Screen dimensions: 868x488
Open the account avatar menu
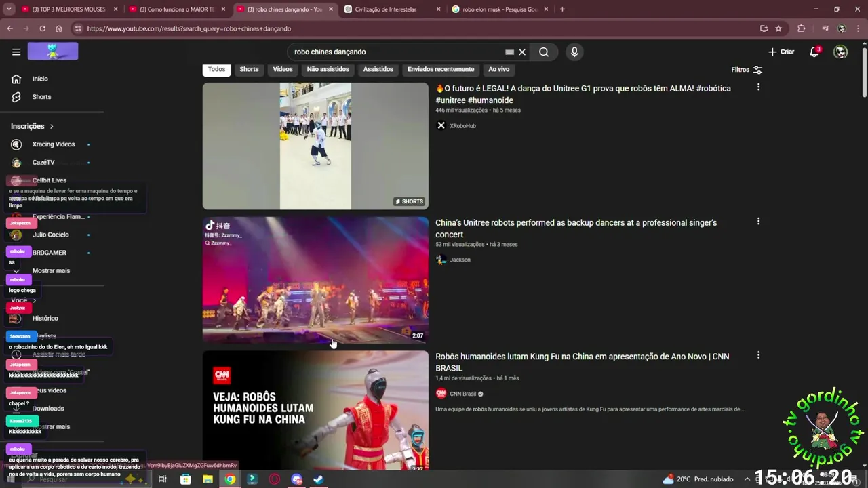(x=840, y=52)
